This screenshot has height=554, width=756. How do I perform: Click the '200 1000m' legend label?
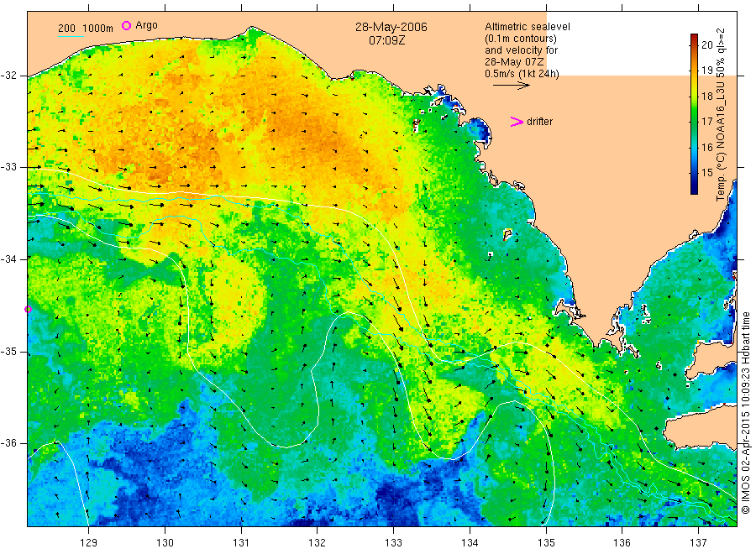pos(86,29)
